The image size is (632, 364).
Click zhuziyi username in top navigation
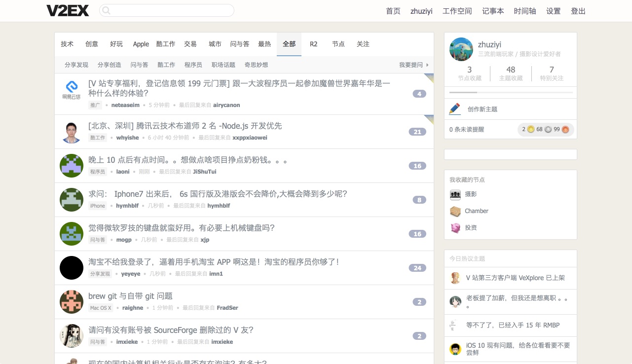(x=421, y=11)
